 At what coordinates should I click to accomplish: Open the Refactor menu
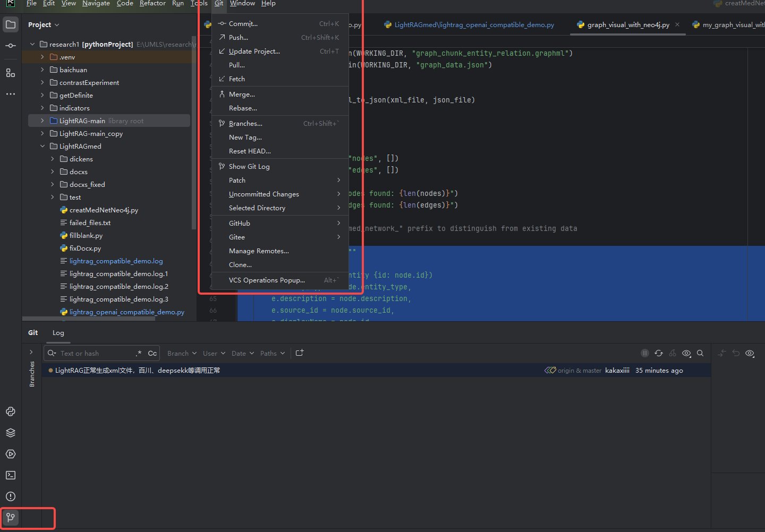click(x=152, y=4)
